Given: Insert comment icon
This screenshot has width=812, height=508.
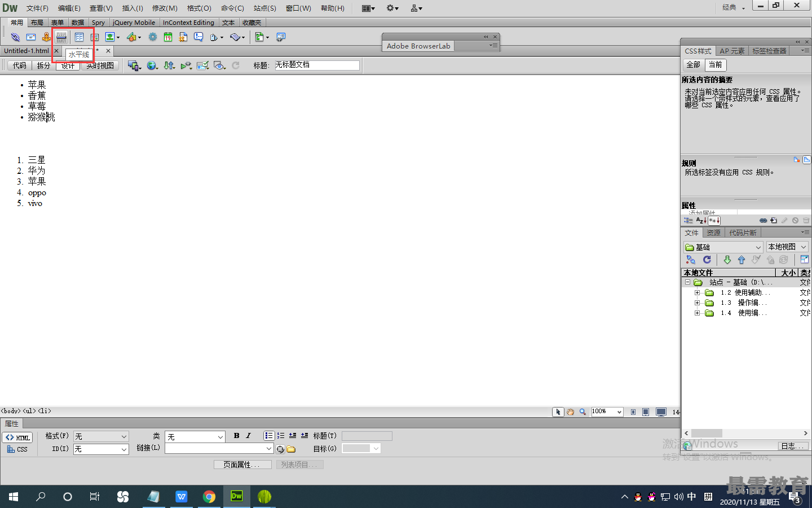Looking at the screenshot, I should click(198, 37).
